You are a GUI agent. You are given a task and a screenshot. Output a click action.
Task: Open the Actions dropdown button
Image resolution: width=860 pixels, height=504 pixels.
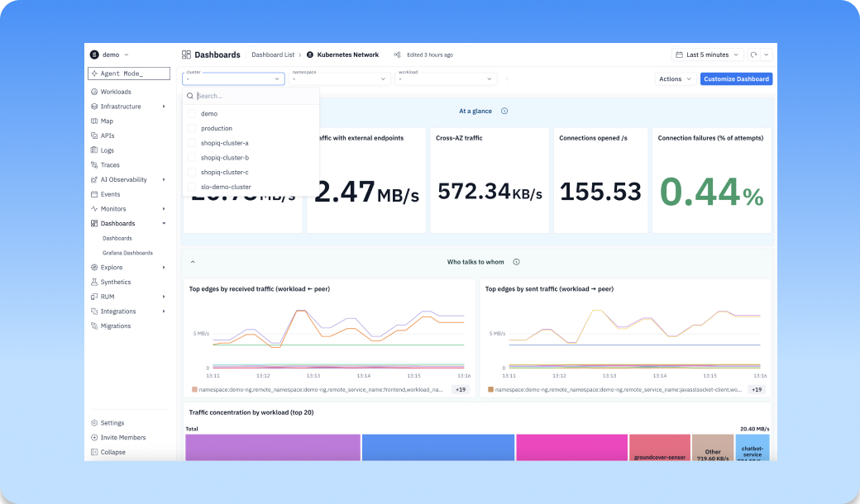[675, 78]
